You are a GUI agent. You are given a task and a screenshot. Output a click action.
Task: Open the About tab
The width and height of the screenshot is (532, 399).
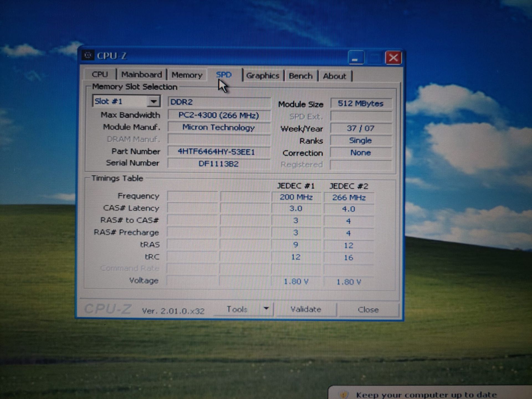click(x=334, y=76)
